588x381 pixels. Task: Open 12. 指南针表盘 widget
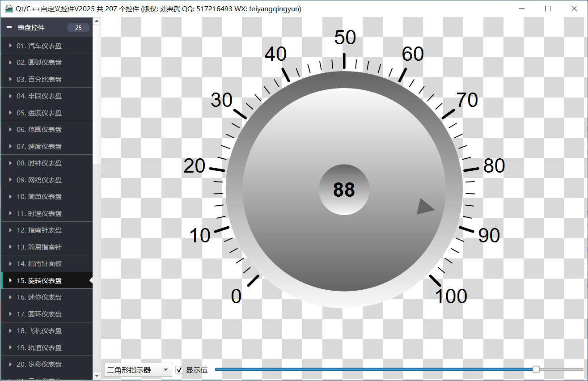click(x=47, y=230)
